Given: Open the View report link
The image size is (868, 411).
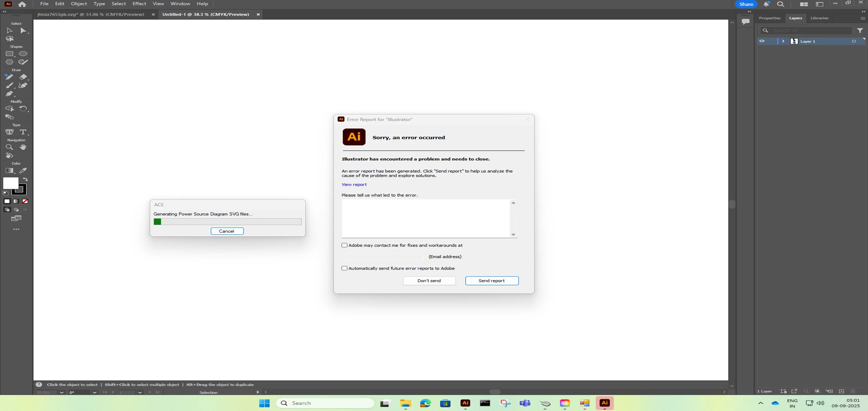Looking at the screenshot, I should pyautogui.click(x=354, y=185).
